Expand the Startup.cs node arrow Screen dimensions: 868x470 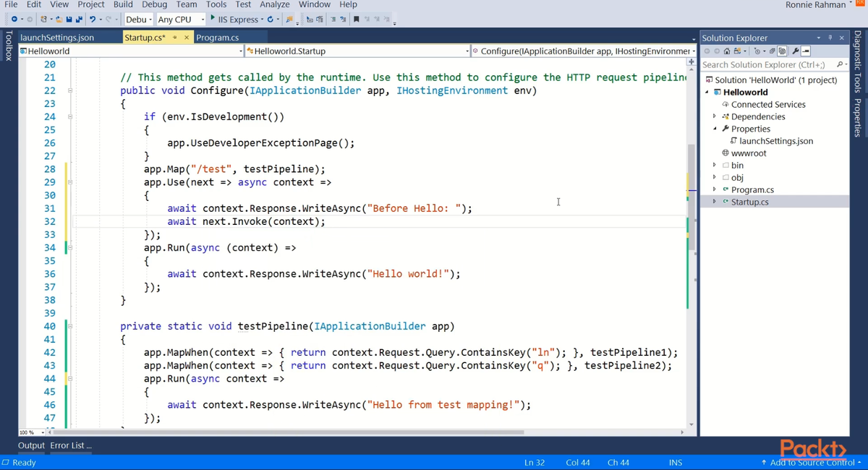click(x=715, y=202)
